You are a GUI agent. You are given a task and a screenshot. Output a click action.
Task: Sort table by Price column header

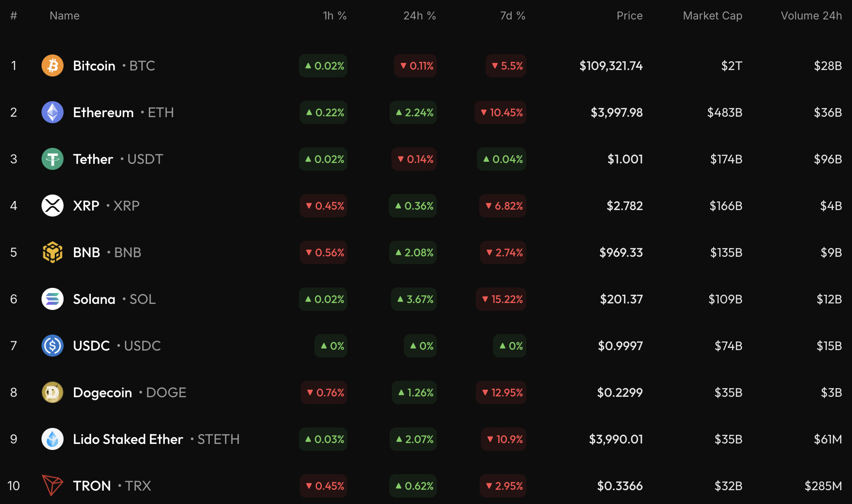click(x=629, y=16)
